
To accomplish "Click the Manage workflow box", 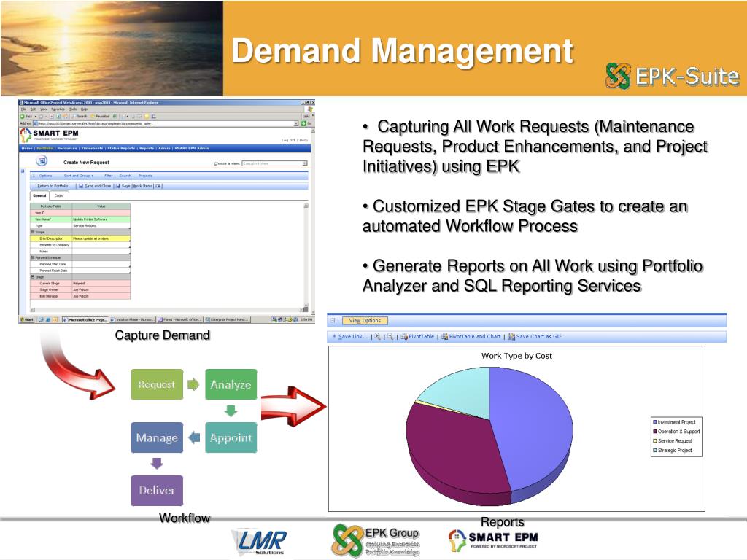I will tap(157, 437).
